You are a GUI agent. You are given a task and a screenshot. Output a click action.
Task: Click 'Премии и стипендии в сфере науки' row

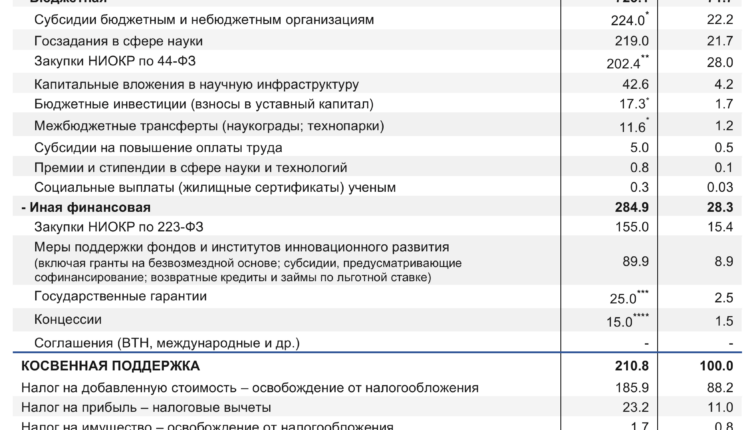[x=190, y=167]
